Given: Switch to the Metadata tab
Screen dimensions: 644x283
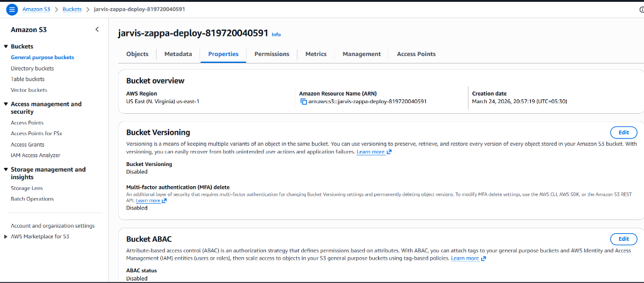Looking at the screenshot, I should point(178,54).
